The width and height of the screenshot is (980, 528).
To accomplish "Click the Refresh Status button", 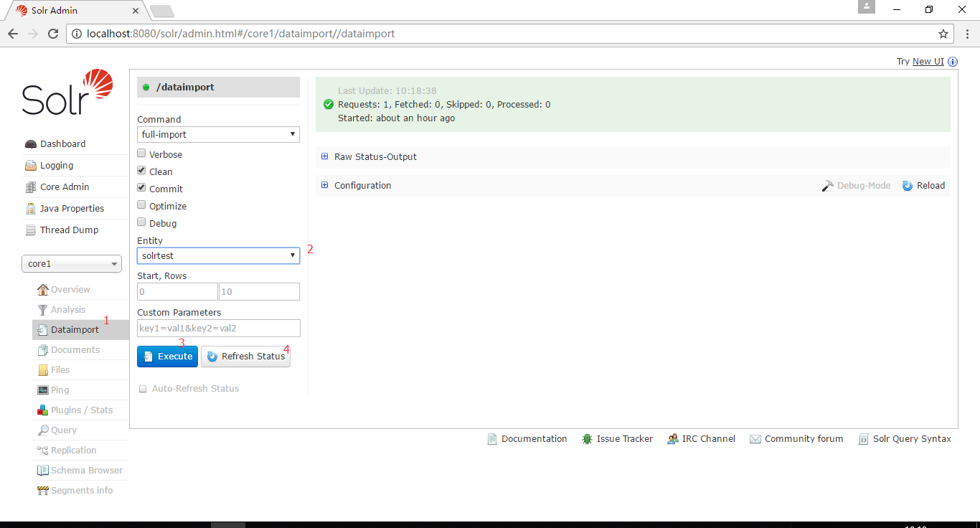I will point(245,357).
